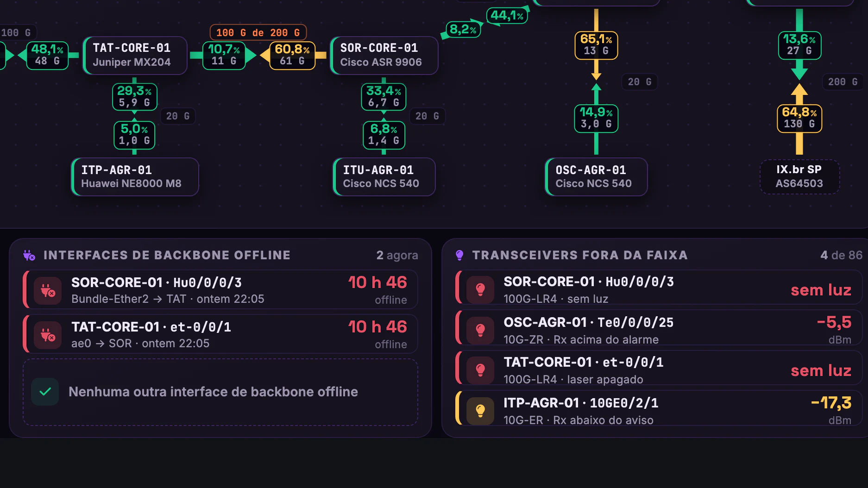The width and height of the screenshot is (868, 488).
Task: Open the TAT-CORE-01 et-0/0/1 offline interface row
Action: 220,334
